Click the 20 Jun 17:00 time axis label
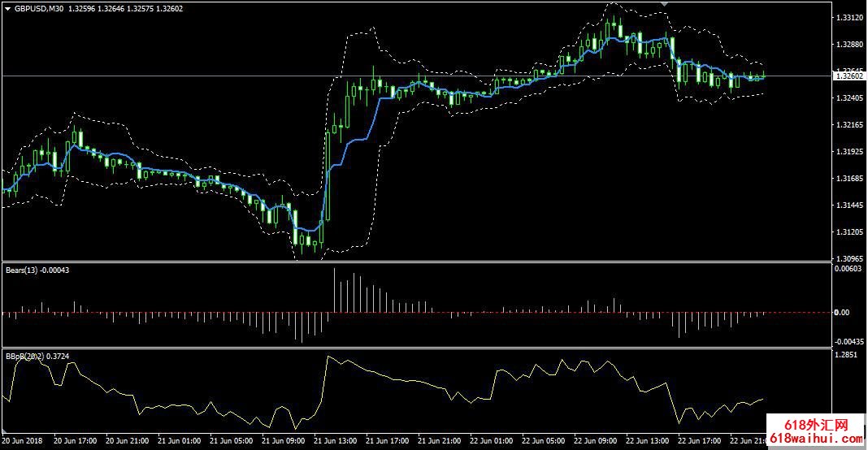The width and height of the screenshot is (868, 450). point(76,441)
